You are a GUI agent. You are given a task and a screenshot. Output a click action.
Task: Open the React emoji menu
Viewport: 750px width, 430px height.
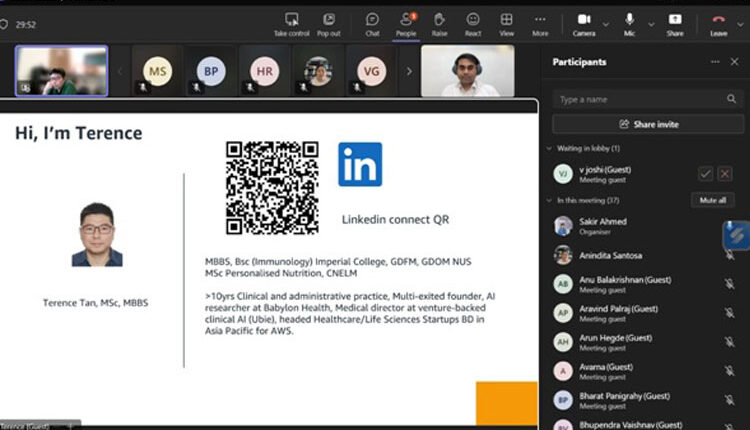[x=473, y=22]
